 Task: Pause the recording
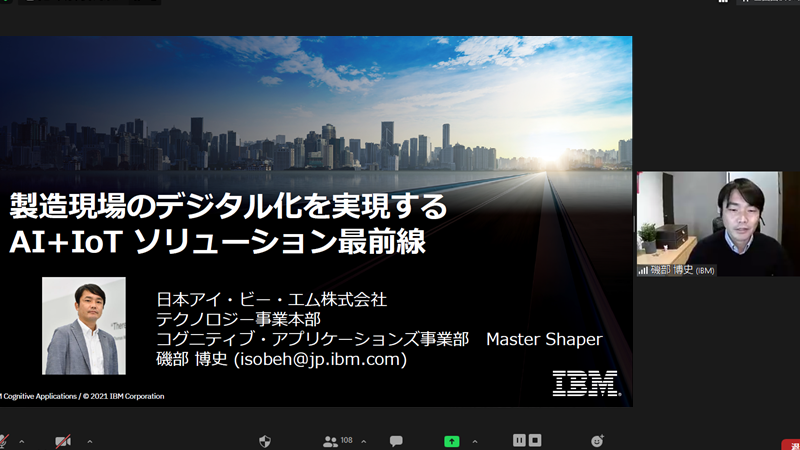click(x=519, y=440)
